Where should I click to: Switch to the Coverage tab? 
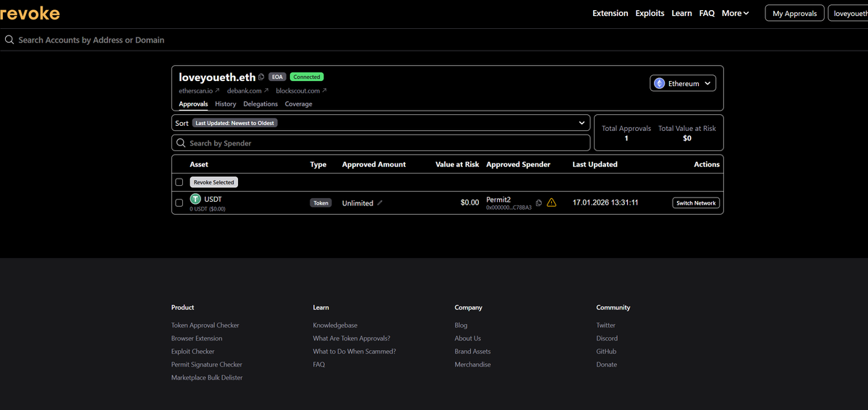click(299, 104)
